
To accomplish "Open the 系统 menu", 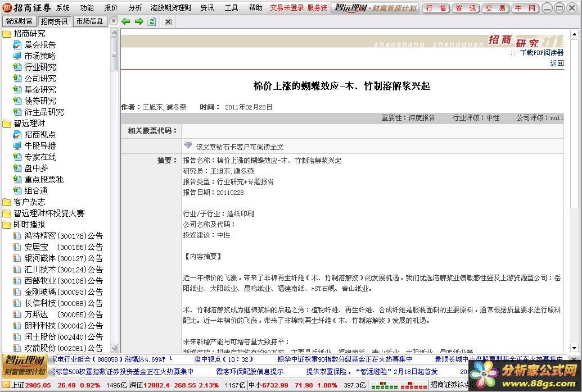I will pyautogui.click(x=63, y=7).
